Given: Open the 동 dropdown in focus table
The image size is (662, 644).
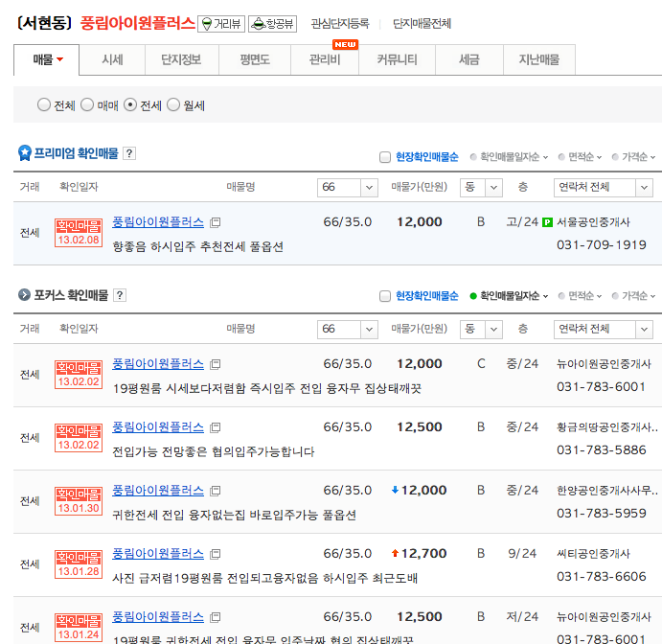Looking at the screenshot, I should click(481, 330).
